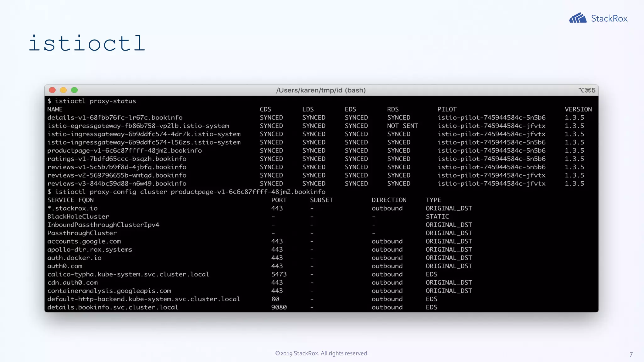Click the red close window button
644x362 pixels.
(53, 90)
